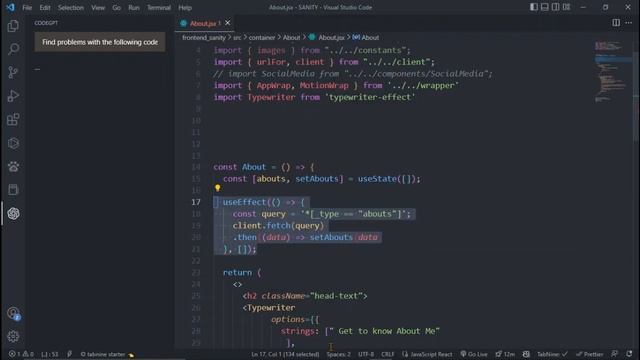This screenshot has height=360, width=640.
Task: Toggle secondary side bar layout icon
Action: [556, 7]
